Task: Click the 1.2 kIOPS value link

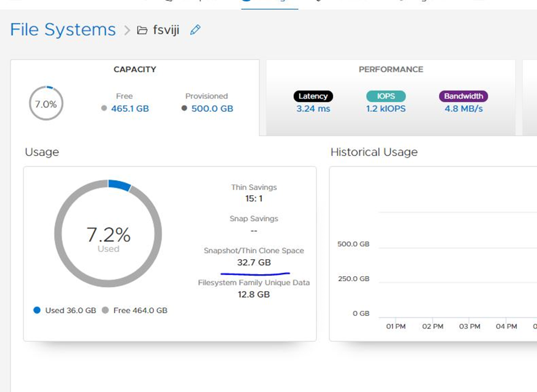Action: pyautogui.click(x=386, y=108)
